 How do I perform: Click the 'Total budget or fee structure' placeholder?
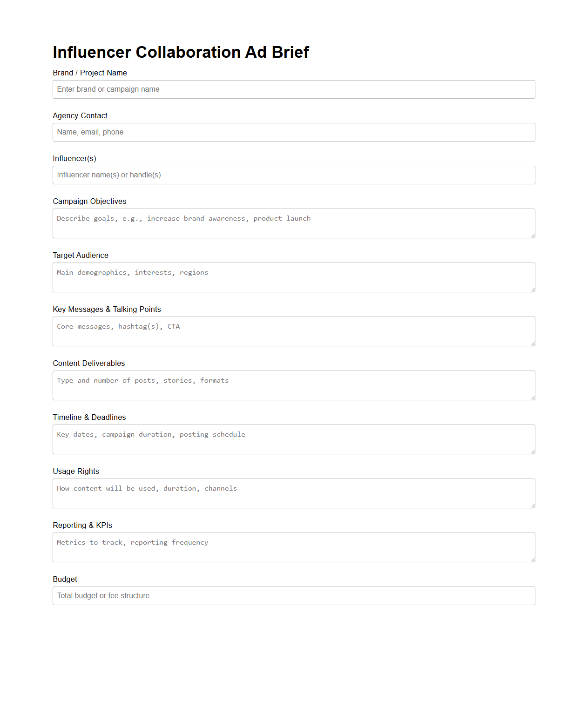(x=103, y=595)
